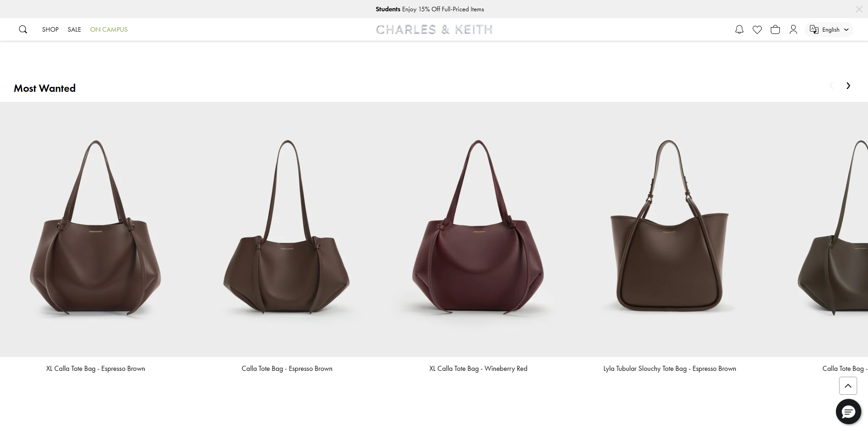Screen dimensions: 868x431
Task: Open account profile icon
Action: pos(793,29)
